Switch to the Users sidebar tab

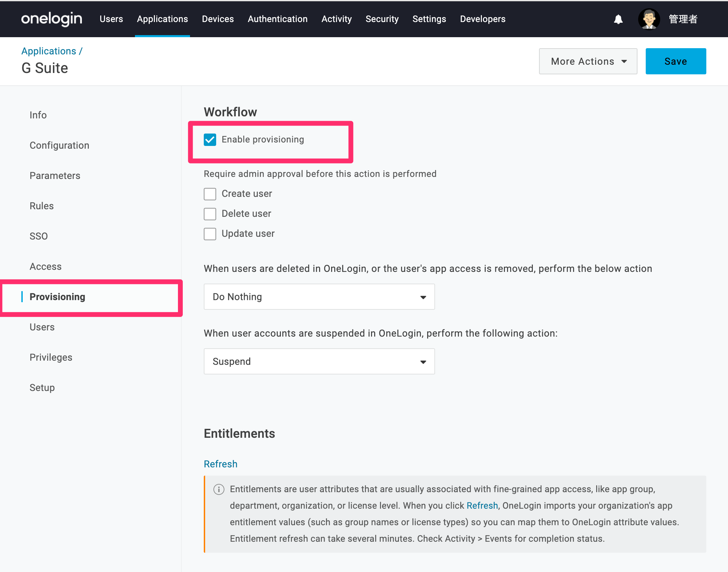click(x=42, y=327)
